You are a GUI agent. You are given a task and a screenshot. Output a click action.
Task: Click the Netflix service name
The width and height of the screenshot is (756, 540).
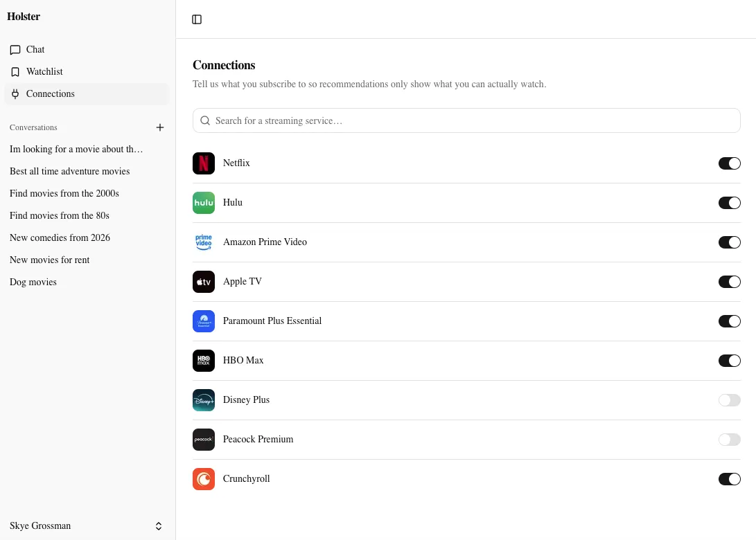tap(236, 163)
